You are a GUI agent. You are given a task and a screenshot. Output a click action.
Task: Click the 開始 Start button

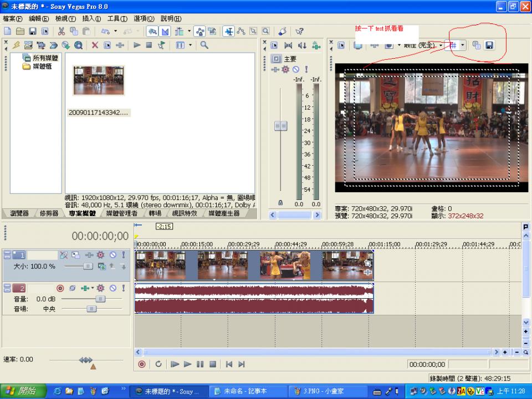tap(21, 391)
